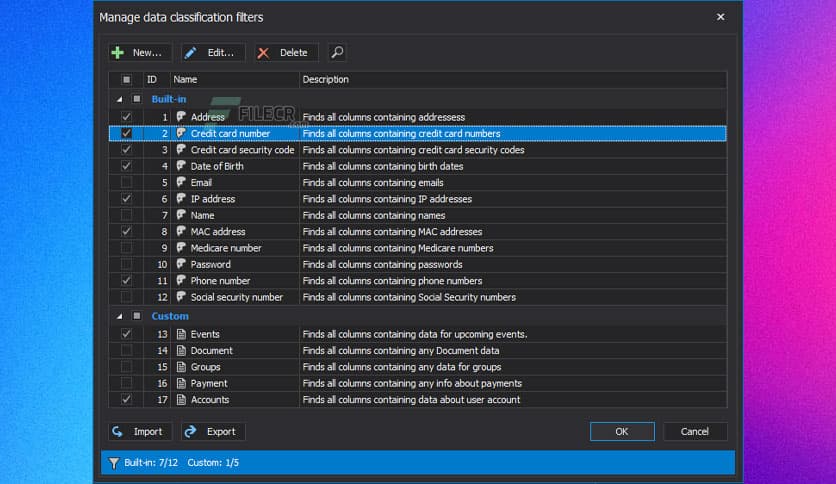Collapse the Built-in group arrow
836x484 pixels.
[119, 99]
